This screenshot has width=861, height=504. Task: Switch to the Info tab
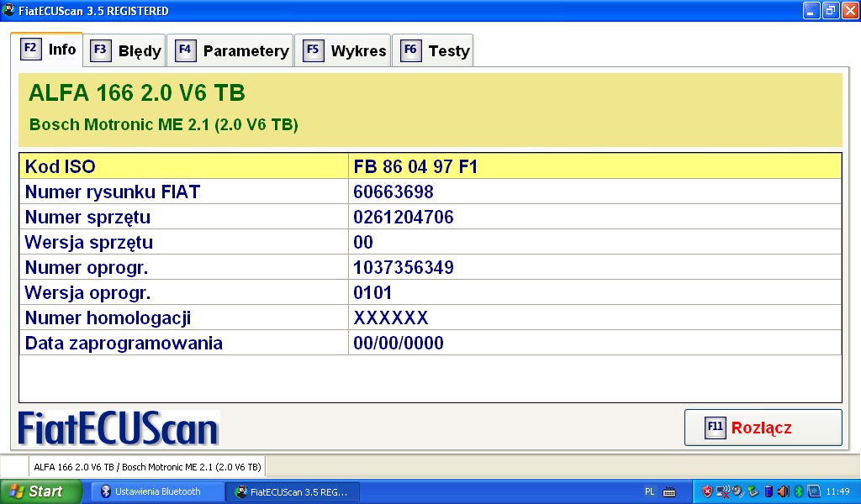(x=47, y=50)
